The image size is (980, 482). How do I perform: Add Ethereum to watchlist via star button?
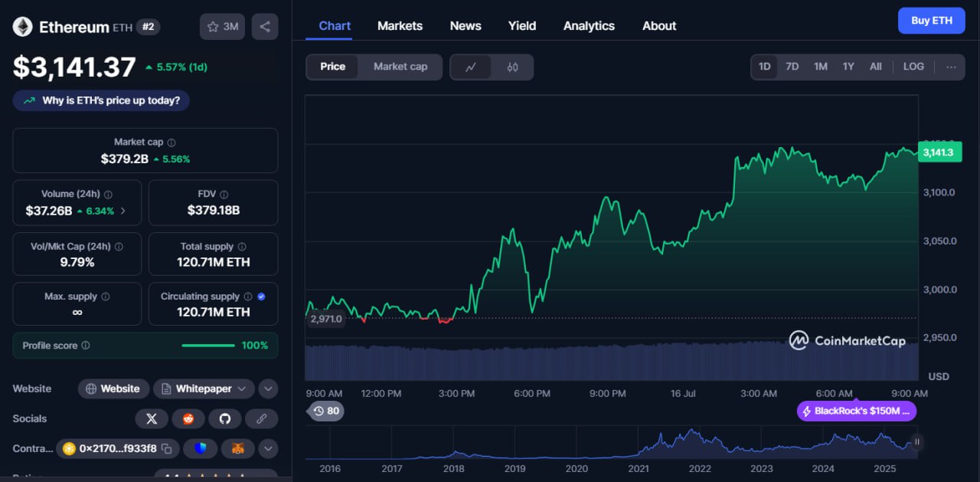pyautogui.click(x=223, y=27)
